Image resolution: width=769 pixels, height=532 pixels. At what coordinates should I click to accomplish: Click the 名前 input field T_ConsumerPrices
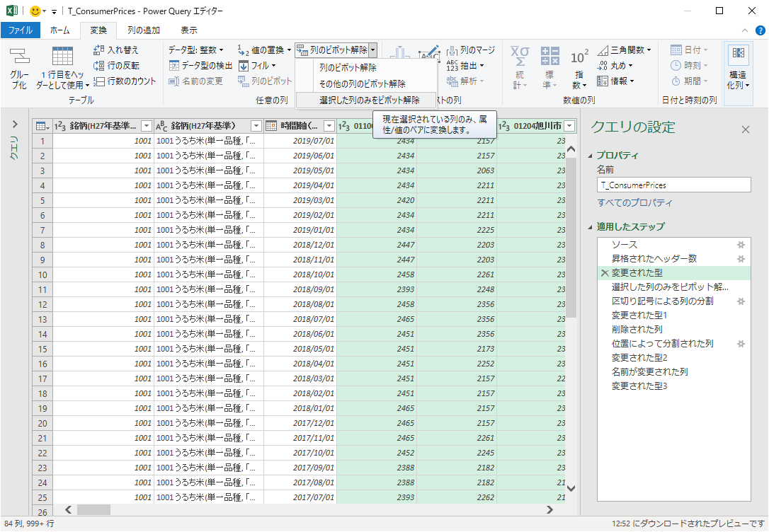(x=673, y=185)
